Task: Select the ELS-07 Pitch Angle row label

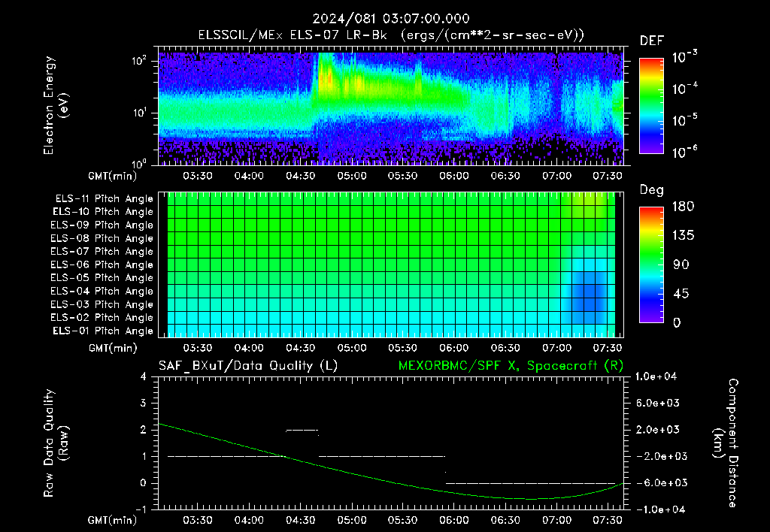Action: [x=102, y=251]
